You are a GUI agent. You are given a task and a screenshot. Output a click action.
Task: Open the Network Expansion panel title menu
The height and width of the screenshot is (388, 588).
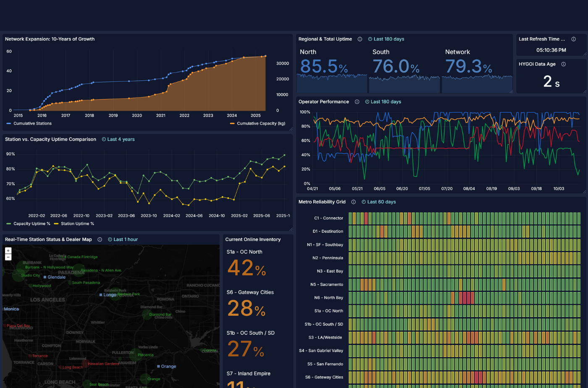point(50,39)
